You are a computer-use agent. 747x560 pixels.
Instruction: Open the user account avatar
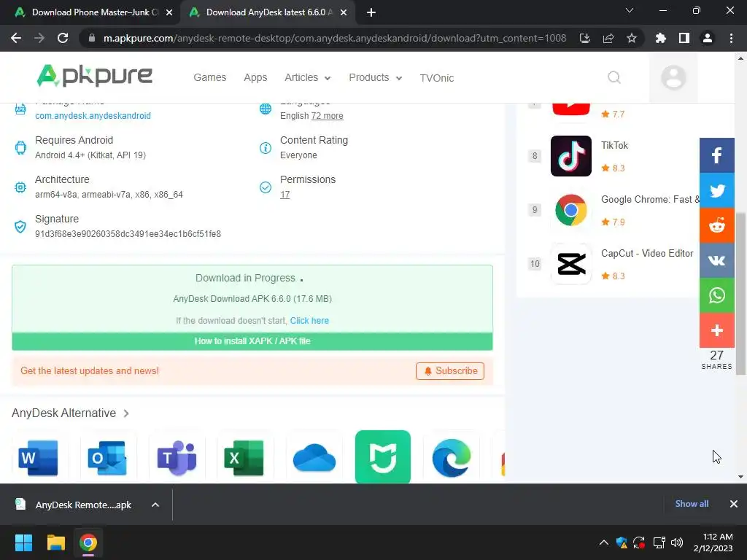point(673,77)
